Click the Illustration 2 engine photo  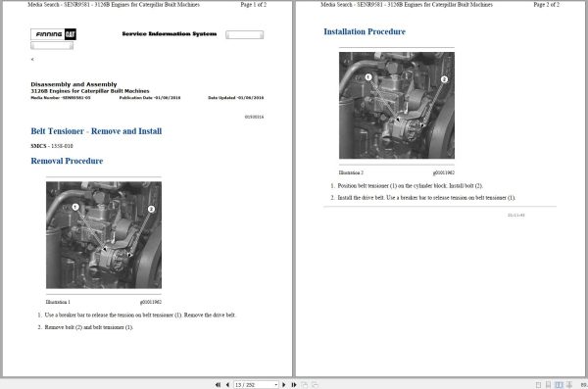point(397,105)
